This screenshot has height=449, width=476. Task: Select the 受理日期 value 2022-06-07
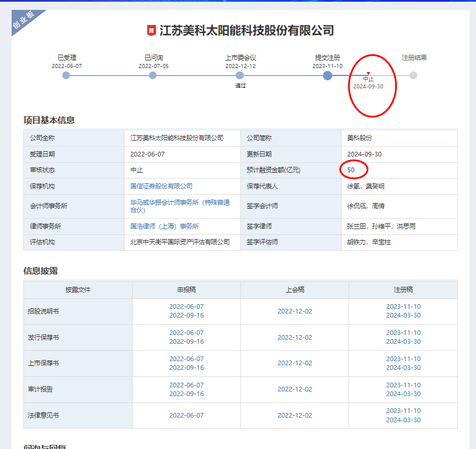coord(148,154)
